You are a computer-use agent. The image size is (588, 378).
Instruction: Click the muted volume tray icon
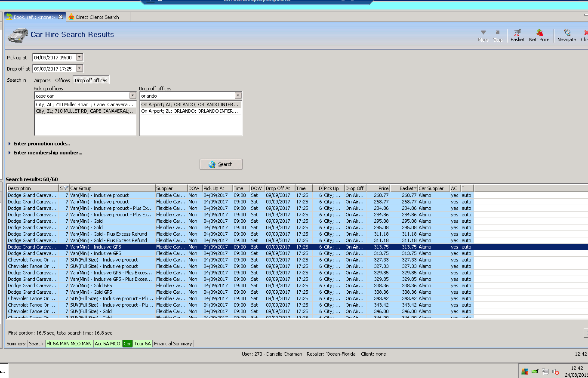555,372
